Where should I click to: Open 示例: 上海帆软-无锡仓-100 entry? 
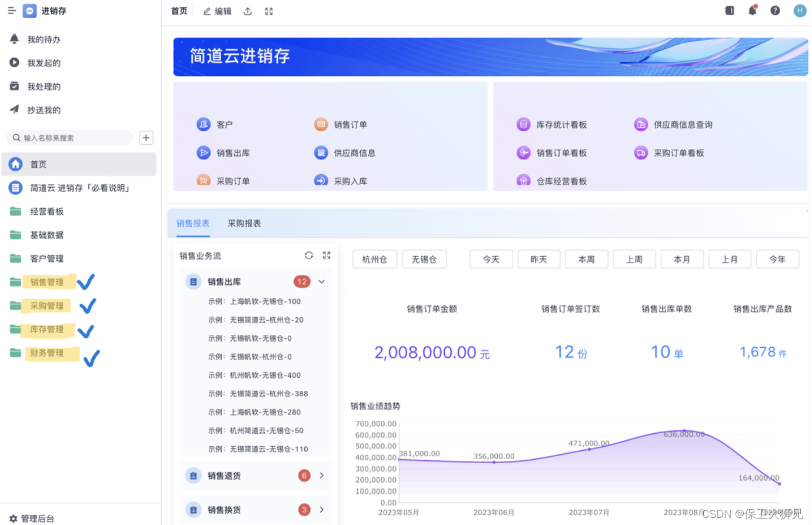click(x=254, y=301)
